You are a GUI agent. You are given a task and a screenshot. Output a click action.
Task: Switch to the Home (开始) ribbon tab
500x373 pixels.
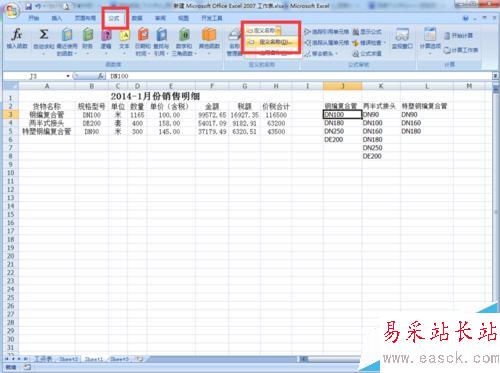point(34,18)
